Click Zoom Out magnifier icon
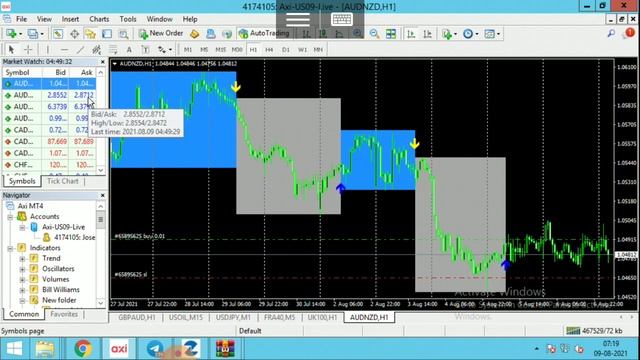This screenshot has width=640, height=360. pyautogui.click(x=374, y=33)
